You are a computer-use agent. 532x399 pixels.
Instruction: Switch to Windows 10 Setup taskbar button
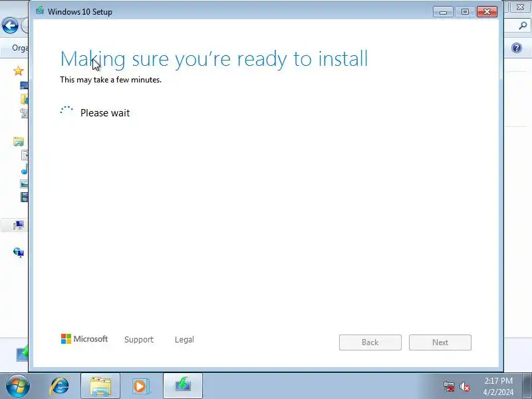pos(183,386)
